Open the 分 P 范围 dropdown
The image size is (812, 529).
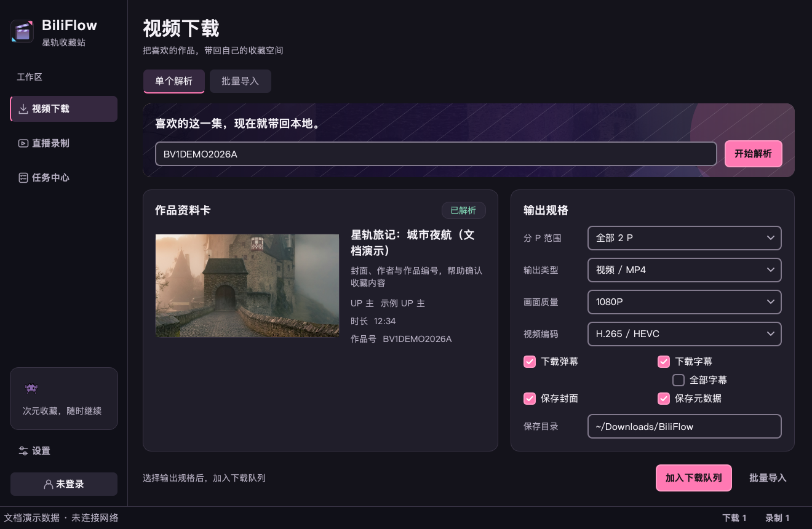pyautogui.click(x=685, y=238)
